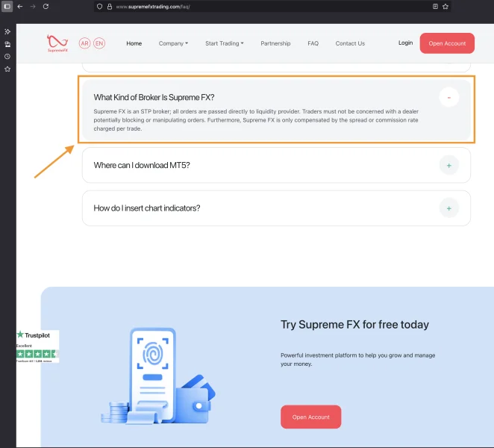The height and width of the screenshot is (448, 494).
Task: Bookmark page with star icon in address bar
Action: coord(445,6)
